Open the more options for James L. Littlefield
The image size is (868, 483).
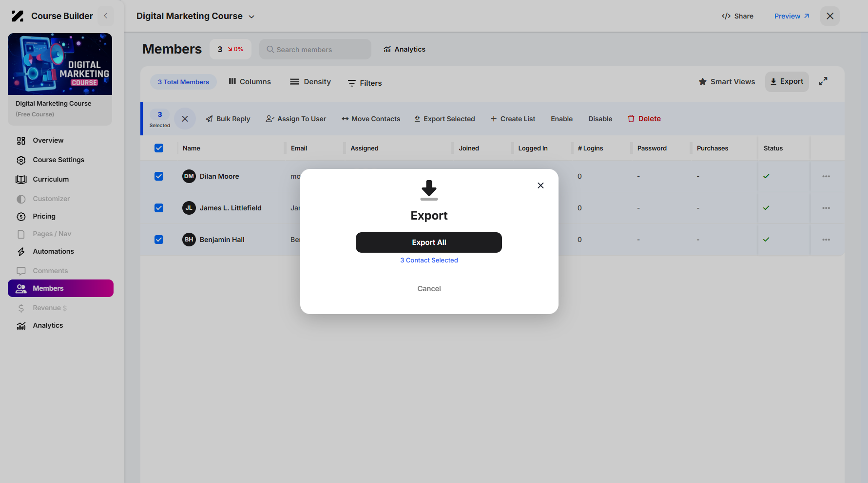[x=826, y=208]
